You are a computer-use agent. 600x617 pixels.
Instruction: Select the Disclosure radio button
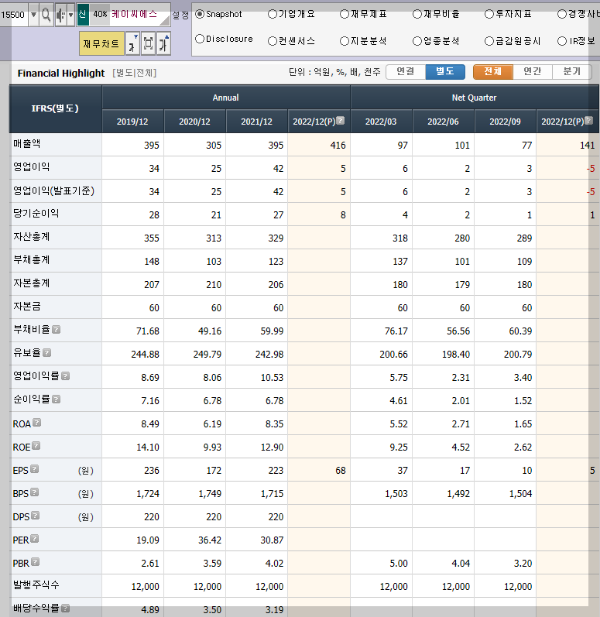(200, 39)
